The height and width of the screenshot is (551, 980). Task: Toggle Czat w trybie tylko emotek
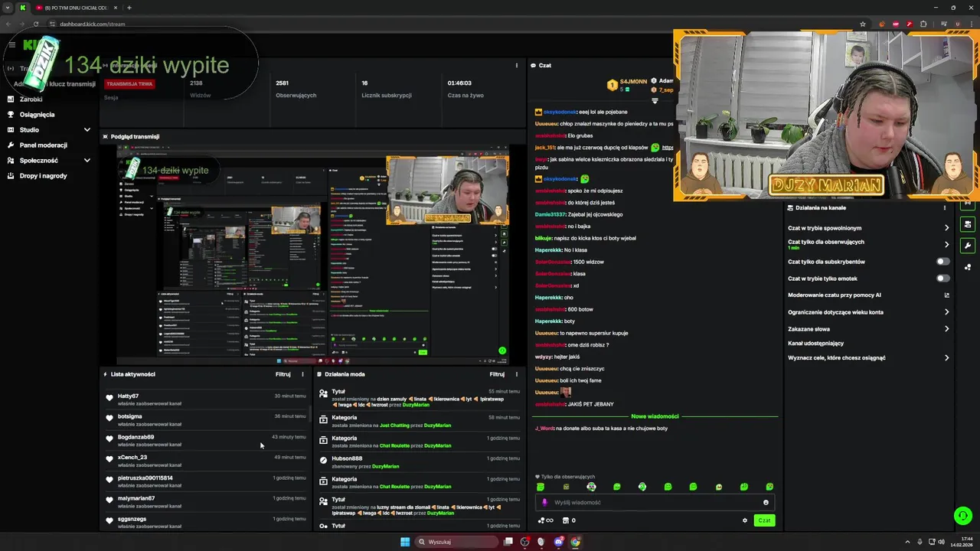click(943, 279)
